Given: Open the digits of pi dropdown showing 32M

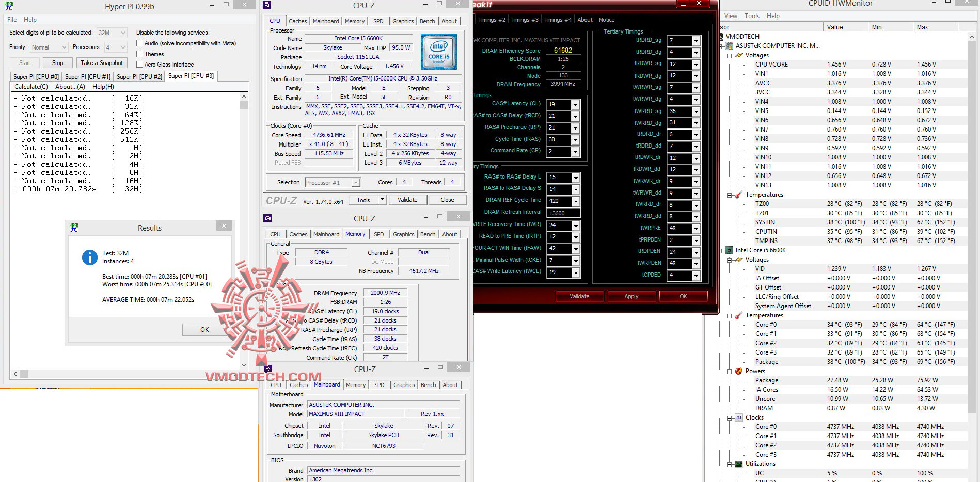Looking at the screenshot, I should (x=112, y=33).
